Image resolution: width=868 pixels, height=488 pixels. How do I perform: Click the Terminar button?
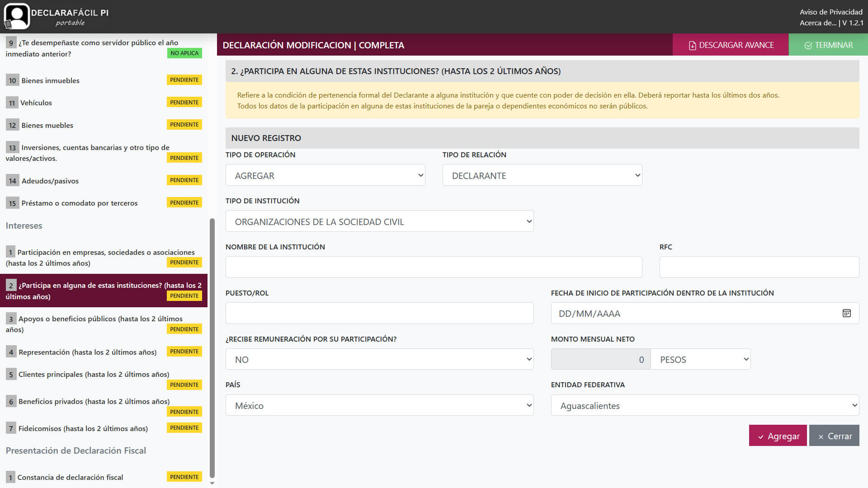[x=828, y=45]
